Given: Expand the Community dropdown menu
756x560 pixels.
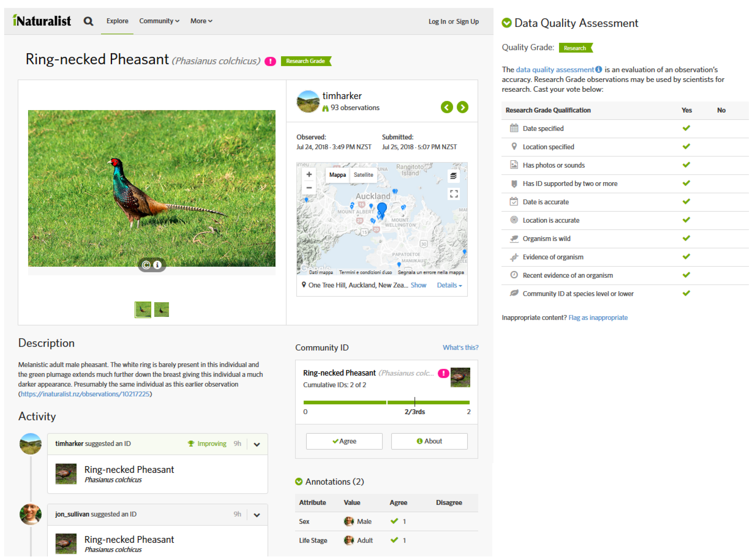Looking at the screenshot, I should point(159,21).
